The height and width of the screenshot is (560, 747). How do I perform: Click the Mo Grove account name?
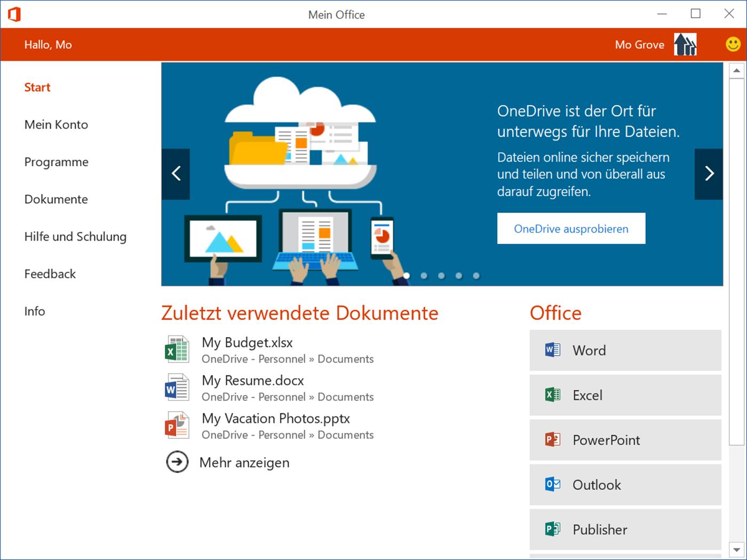[x=640, y=45]
